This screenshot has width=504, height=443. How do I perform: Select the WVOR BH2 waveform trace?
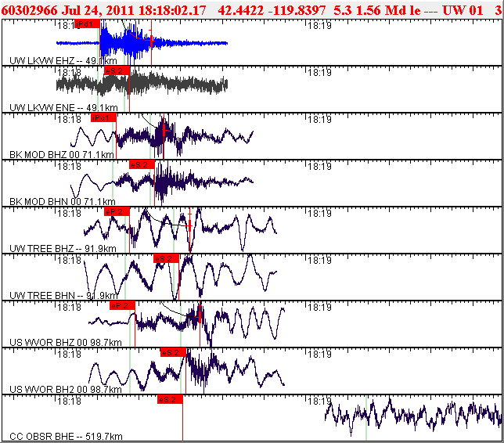pyautogui.click(x=186, y=369)
